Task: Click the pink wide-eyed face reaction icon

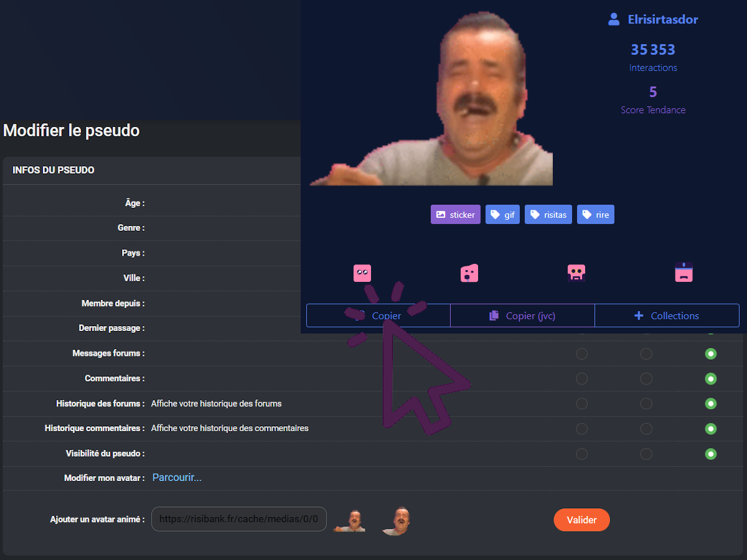Action: (362, 273)
